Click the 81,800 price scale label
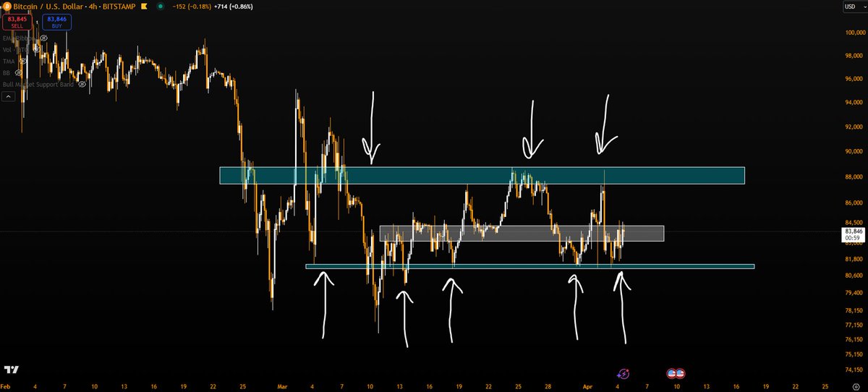Screen dimensions: 868x392 853,259
